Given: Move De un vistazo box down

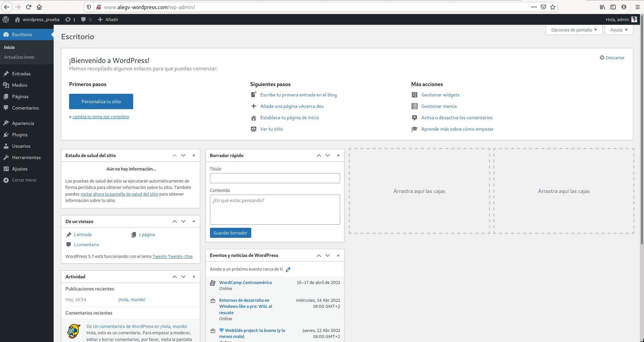Looking at the screenshot, I should tap(183, 221).
